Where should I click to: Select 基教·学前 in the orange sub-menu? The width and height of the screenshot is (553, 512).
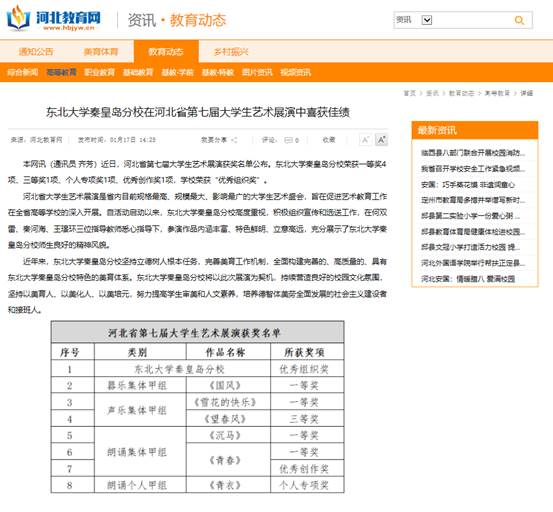click(x=177, y=72)
